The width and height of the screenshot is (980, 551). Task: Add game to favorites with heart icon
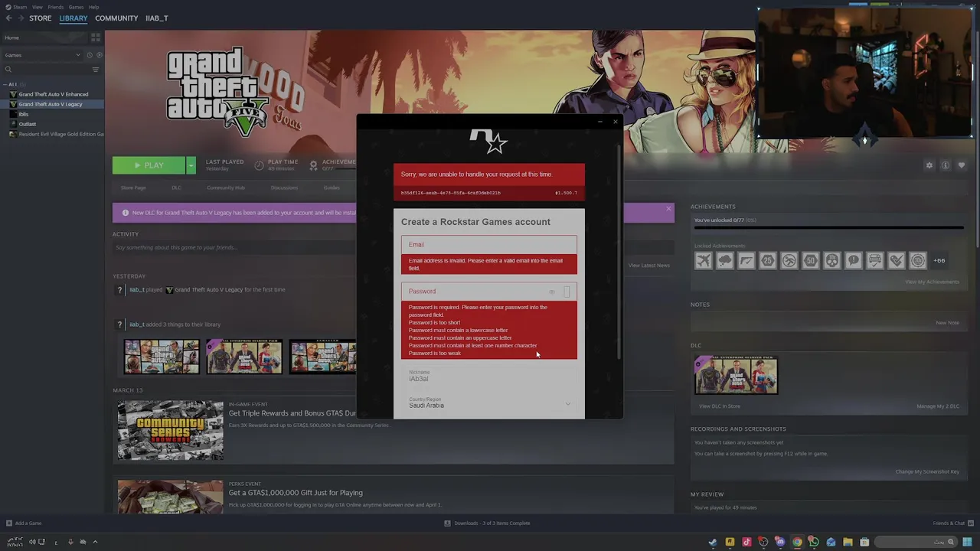962,165
